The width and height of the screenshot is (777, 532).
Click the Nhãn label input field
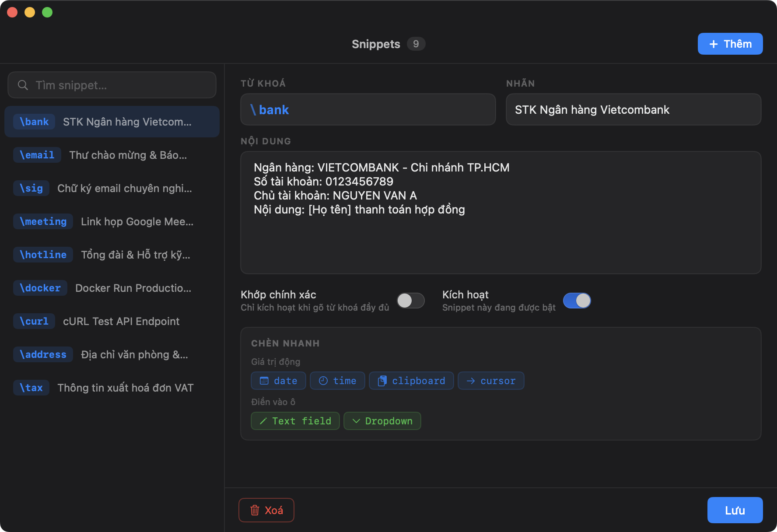pyautogui.click(x=633, y=109)
